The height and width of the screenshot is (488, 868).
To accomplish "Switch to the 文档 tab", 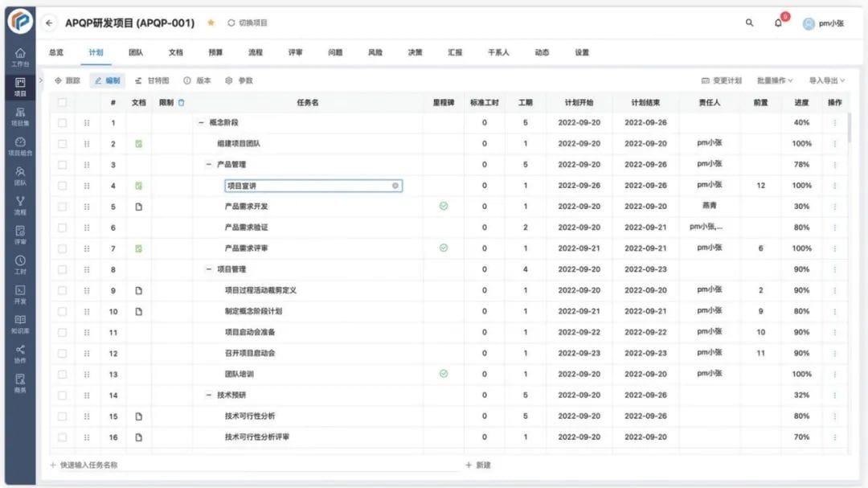I will click(174, 51).
